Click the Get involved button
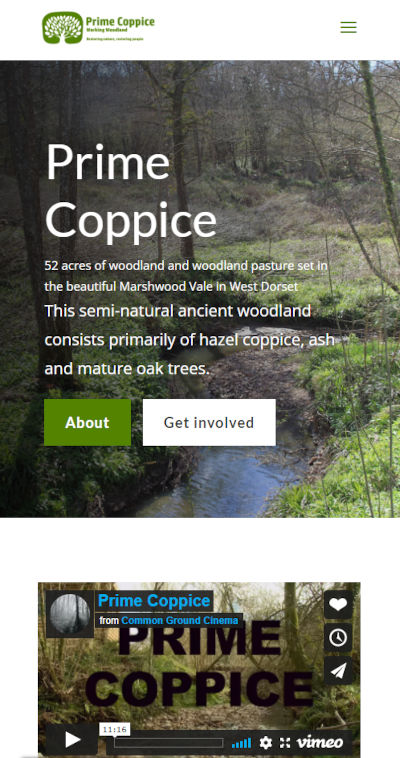Viewport: 400px width, 758px height. [x=209, y=423]
